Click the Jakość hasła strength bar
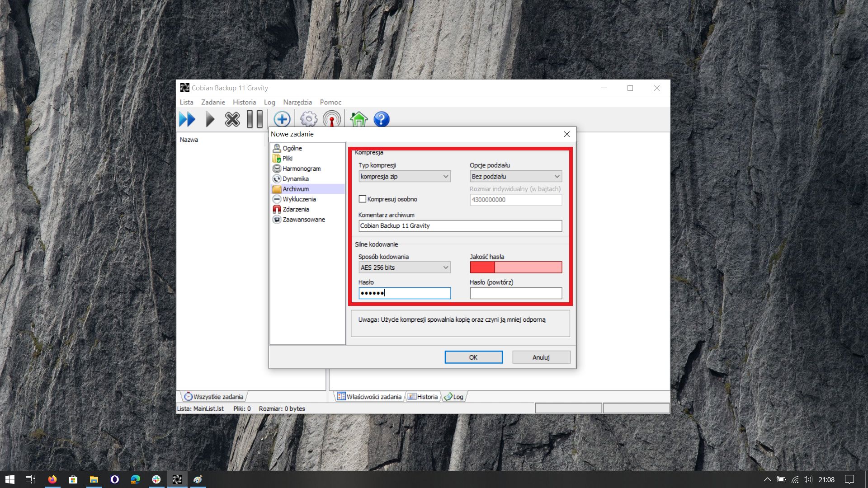 click(516, 267)
